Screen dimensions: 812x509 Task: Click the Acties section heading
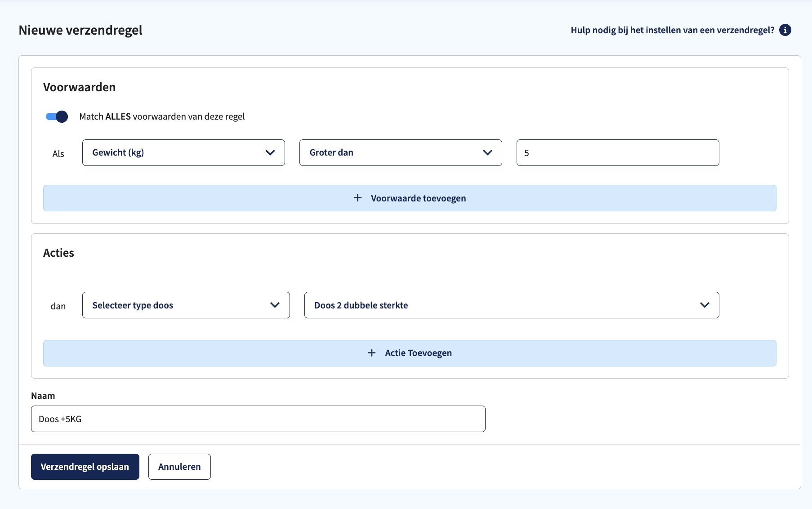click(x=58, y=253)
